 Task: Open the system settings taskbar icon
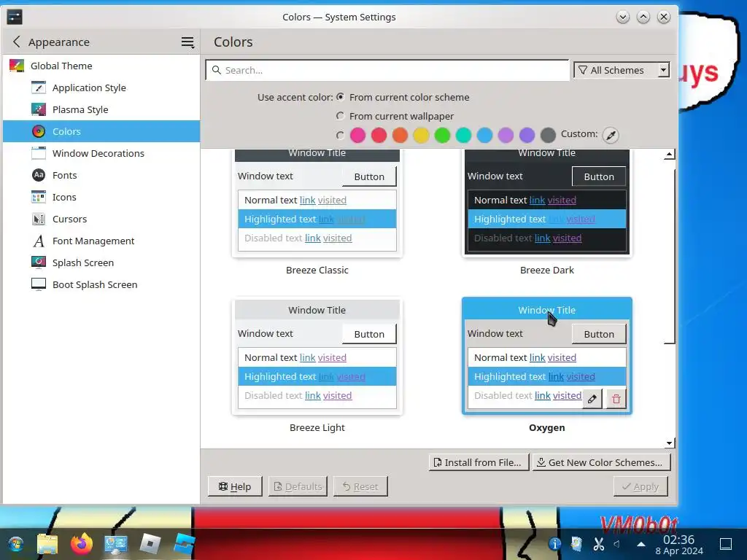(x=116, y=544)
